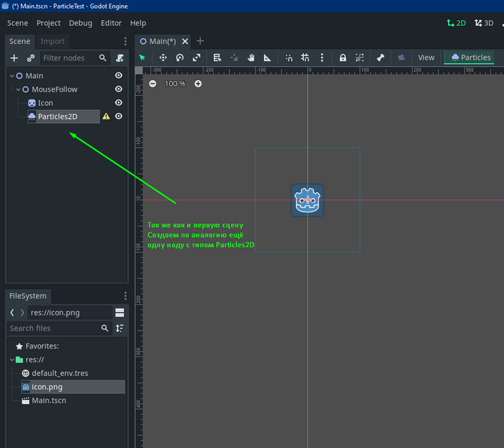
Task: Toggle visibility of the Main node
Action: pos(119,76)
